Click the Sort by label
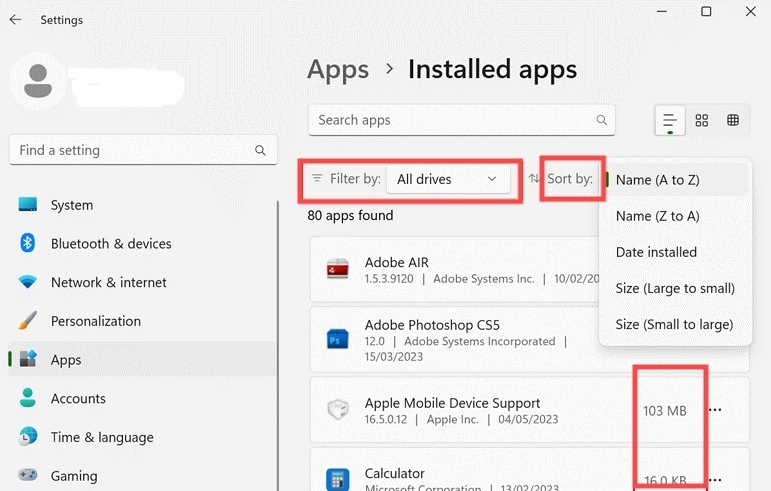Screen dimensions: 771x491 570,178
